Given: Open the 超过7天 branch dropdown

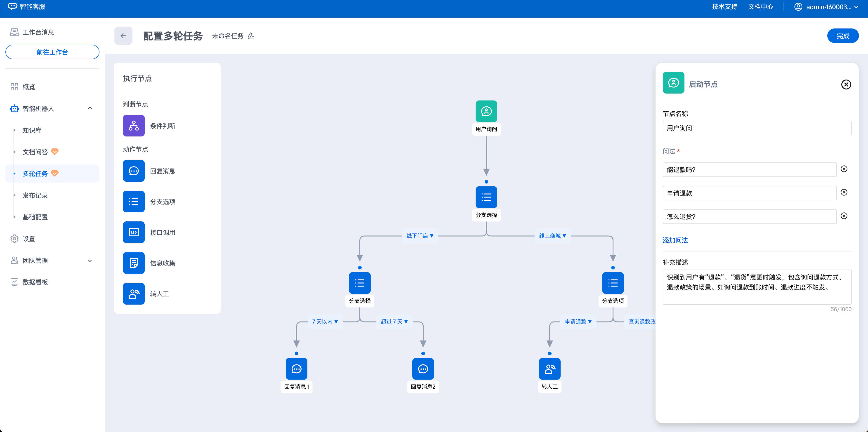Looking at the screenshot, I should [394, 322].
